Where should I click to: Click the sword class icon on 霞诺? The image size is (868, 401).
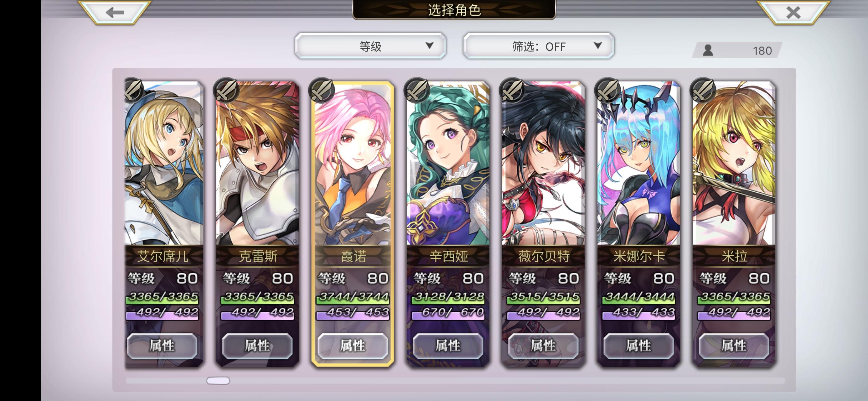point(322,90)
